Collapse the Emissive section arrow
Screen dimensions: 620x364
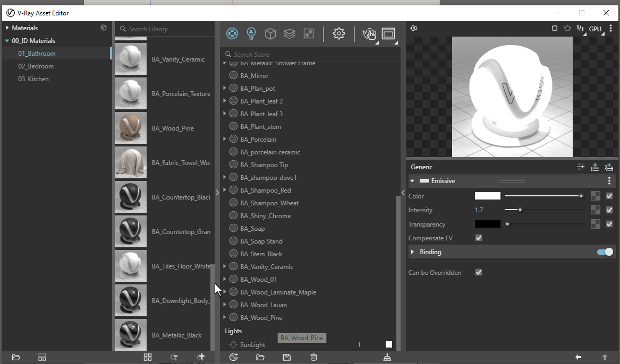pos(412,181)
